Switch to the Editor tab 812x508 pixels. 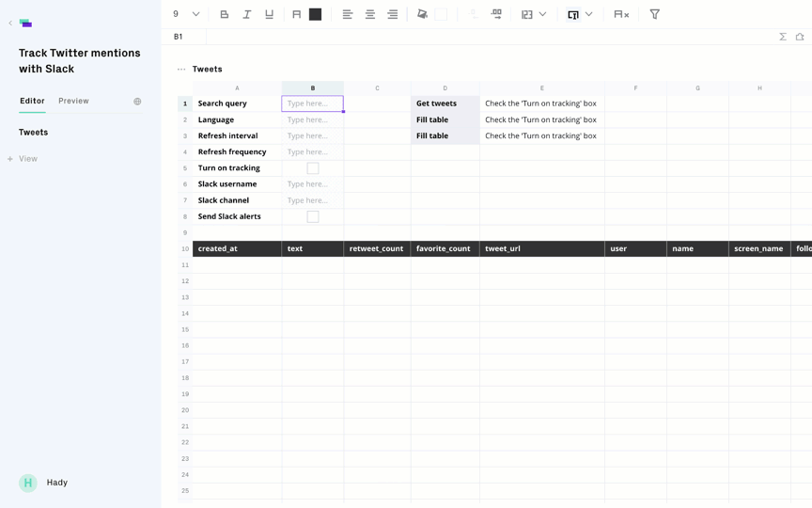[x=32, y=101]
